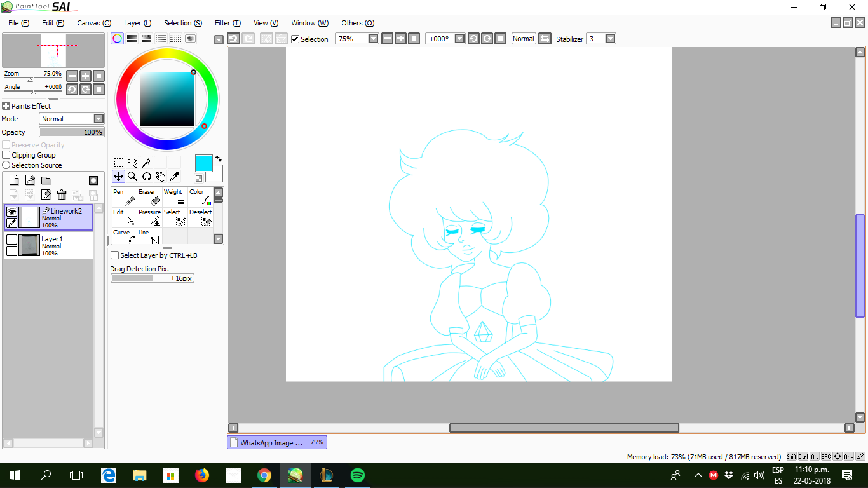Enable the Clipping Group checkbox

6,155
